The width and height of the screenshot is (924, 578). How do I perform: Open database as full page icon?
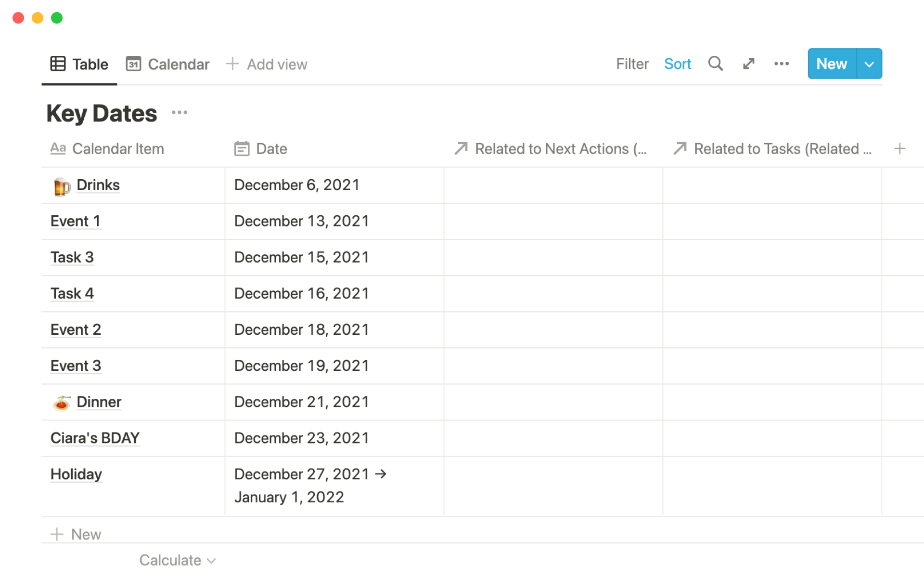pos(748,64)
